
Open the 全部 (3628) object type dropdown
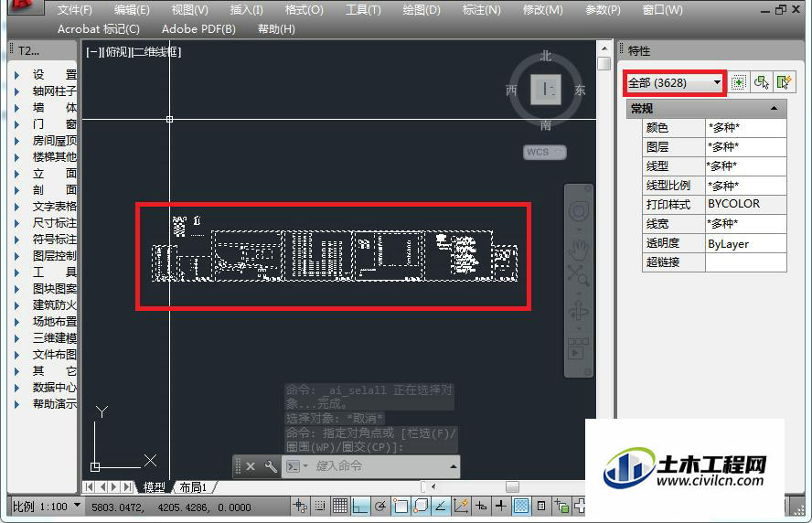click(x=674, y=83)
